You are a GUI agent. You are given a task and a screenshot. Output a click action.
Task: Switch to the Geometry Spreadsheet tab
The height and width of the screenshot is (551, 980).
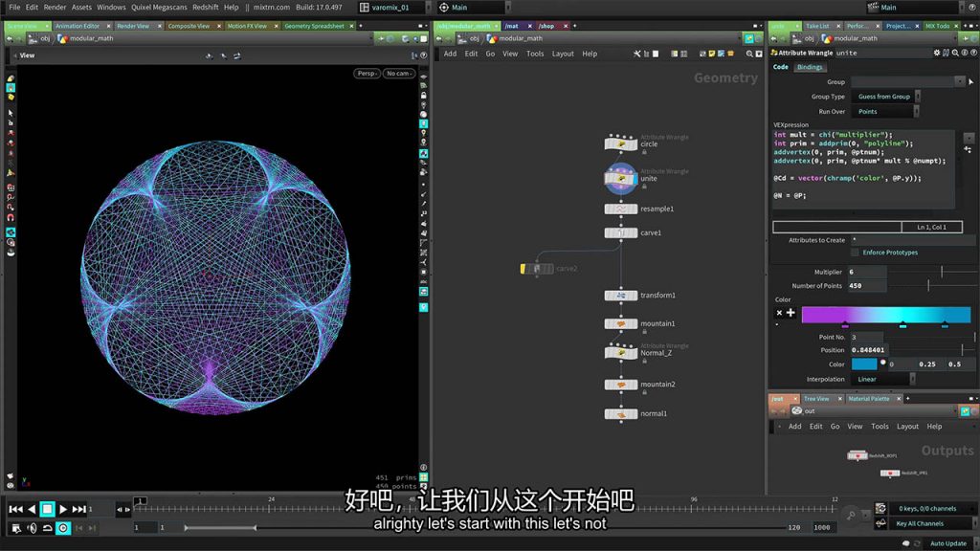(x=314, y=26)
